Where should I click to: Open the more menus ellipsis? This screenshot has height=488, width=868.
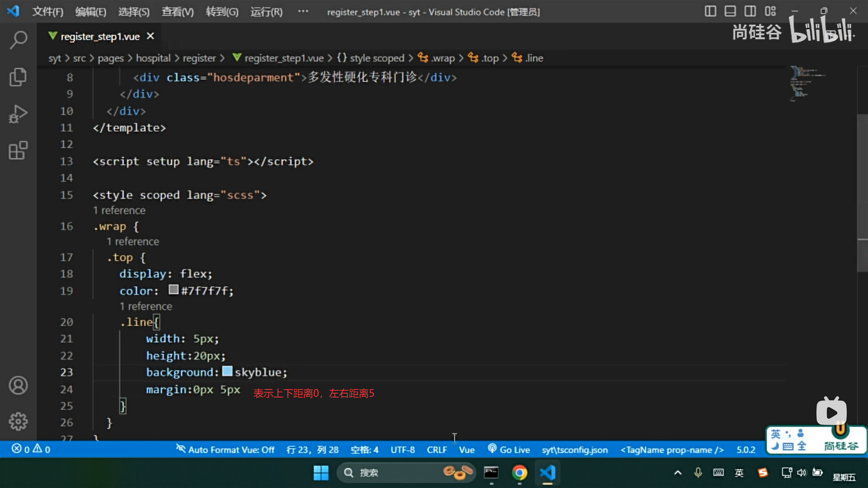pos(303,11)
